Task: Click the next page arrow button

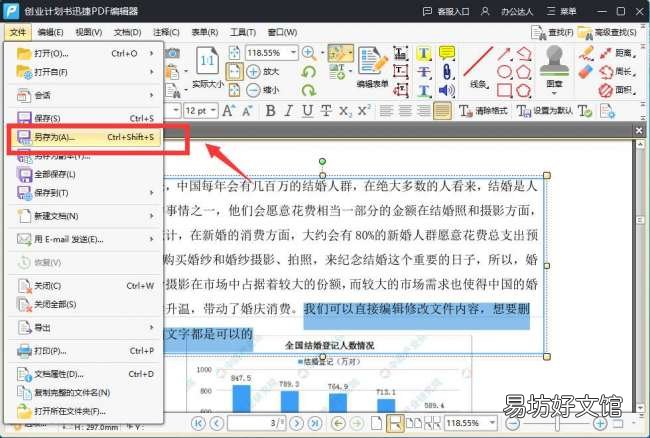Action: 296,423
